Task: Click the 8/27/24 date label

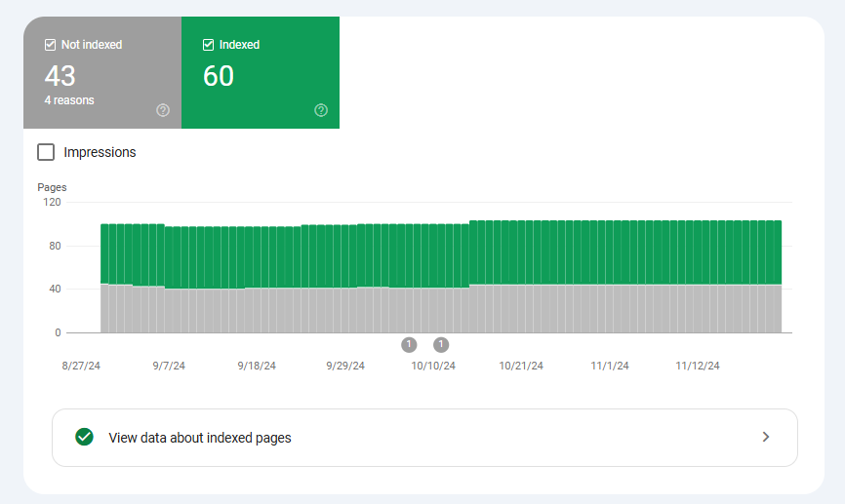Action: [x=81, y=366]
